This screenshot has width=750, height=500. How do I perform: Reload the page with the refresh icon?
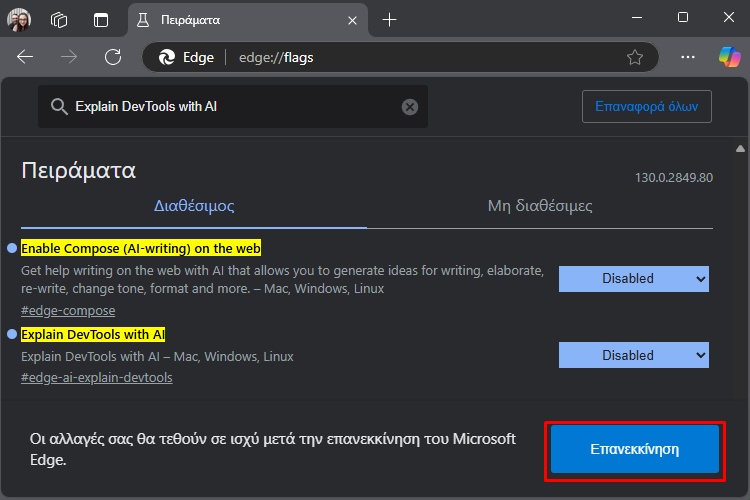[113, 57]
